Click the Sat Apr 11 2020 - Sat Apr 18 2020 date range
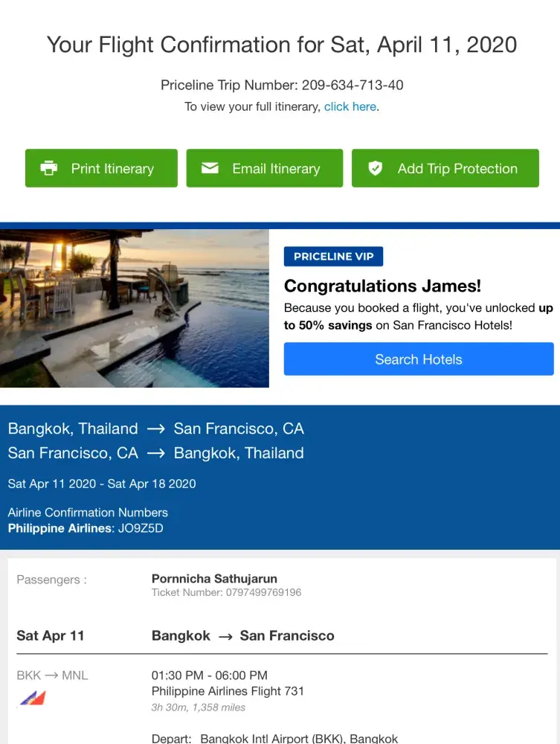This screenshot has width=560, height=744. (102, 484)
